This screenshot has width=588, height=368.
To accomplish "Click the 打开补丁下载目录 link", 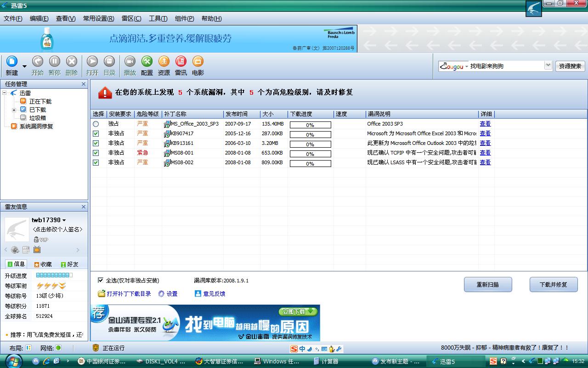I will click(x=129, y=293).
